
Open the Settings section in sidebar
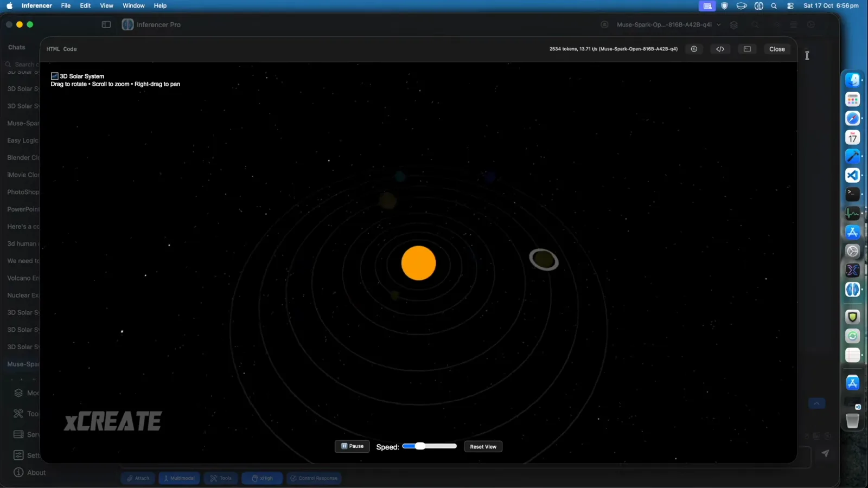(26, 455)
